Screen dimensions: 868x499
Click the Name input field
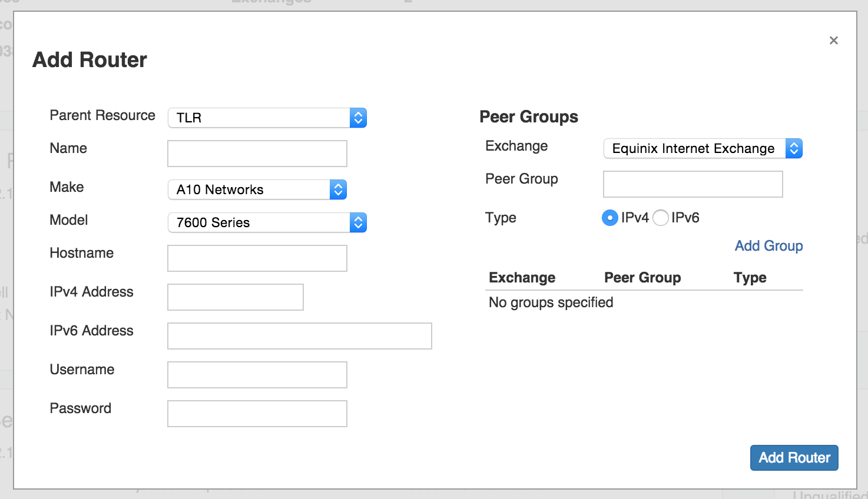257,154
